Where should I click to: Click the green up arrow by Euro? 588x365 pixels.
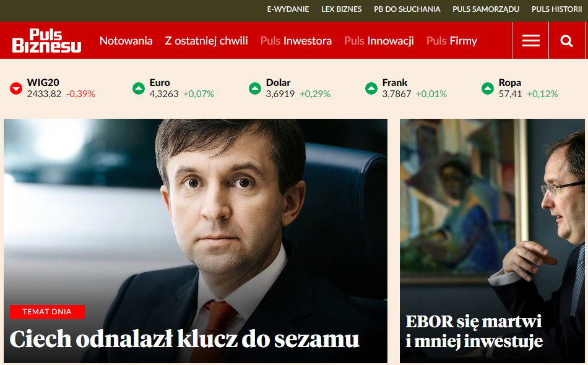coord(139,88)
